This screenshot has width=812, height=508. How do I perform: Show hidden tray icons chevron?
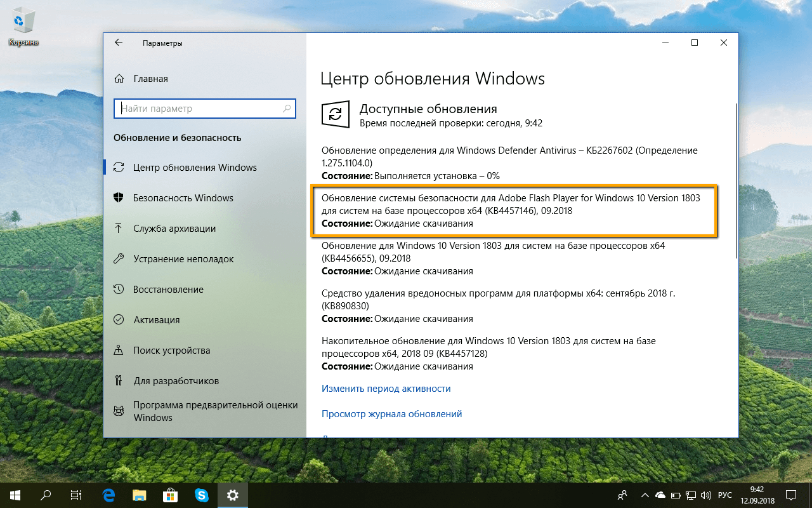(x=645, y=495)
